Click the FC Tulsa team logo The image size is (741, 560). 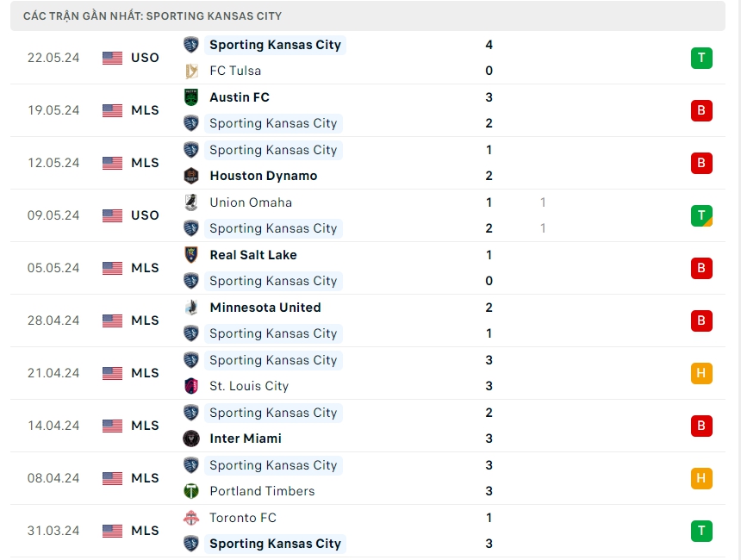click(x=191, y=71)
